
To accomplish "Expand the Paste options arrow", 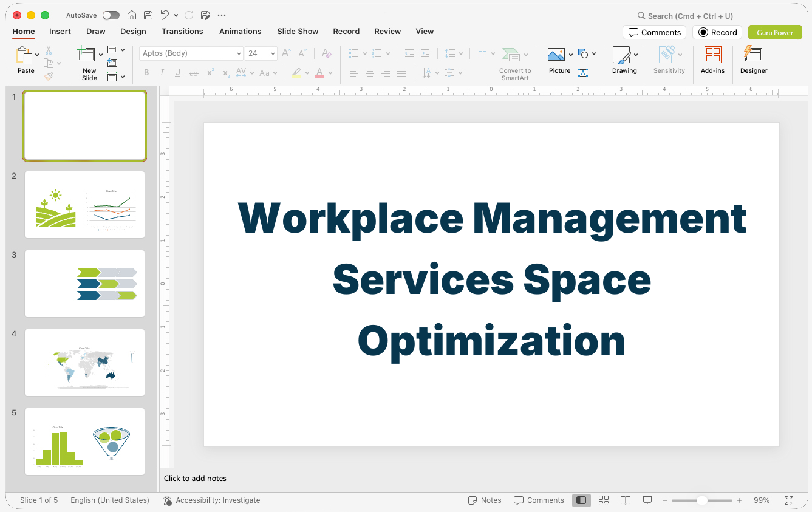I will coord(37,55).
